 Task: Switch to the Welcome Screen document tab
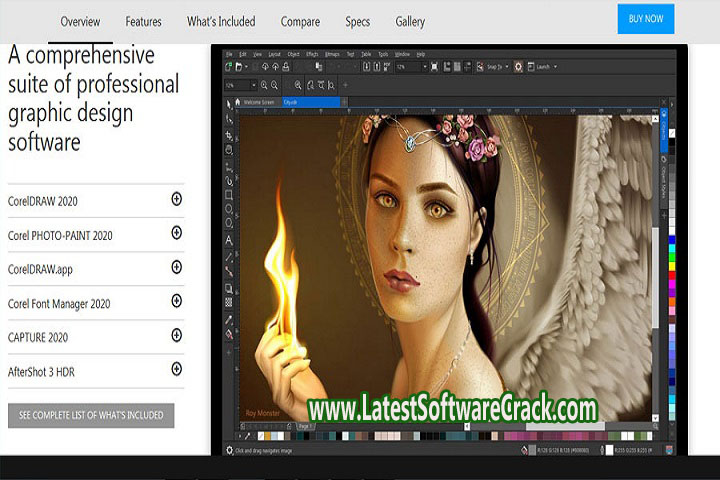pos(259,102)
